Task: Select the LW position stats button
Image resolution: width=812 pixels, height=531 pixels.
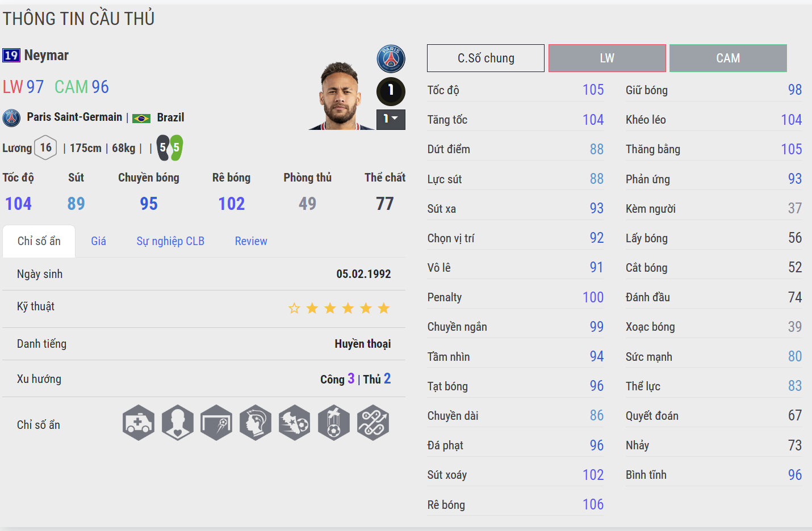Action: click(607, 58)
